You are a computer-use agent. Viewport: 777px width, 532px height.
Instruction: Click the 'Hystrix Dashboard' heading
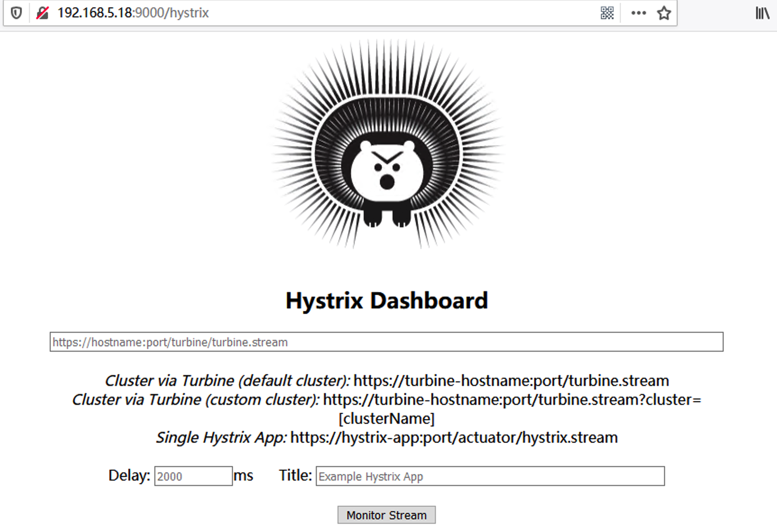(x=387, y=300)
